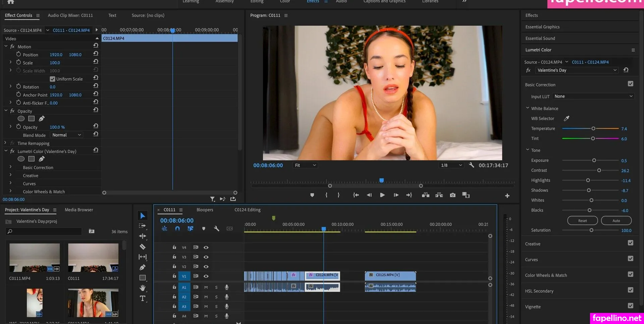The width and height of the screenshot is (644, 324).
Task: Switch to the Media Browser tab
Action: pyautogui.click(x=79, y=210)
